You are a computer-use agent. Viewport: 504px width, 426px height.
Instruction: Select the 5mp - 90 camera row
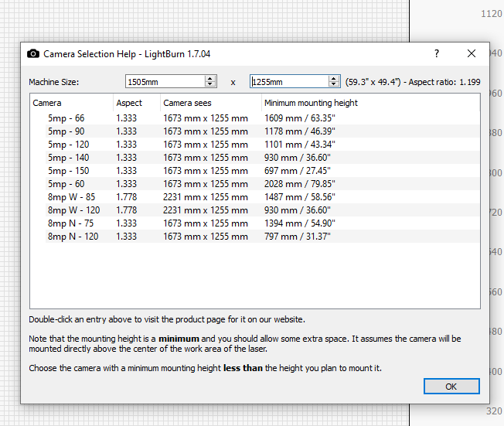click(262, 131)
